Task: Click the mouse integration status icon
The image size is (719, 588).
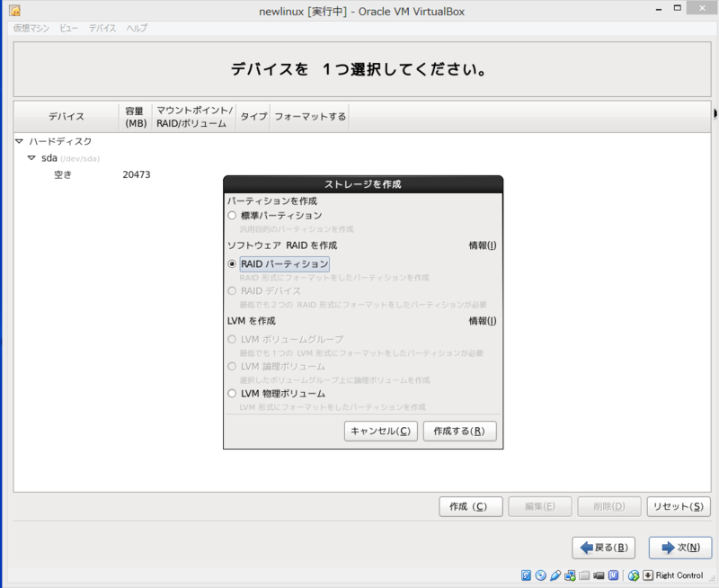Action: [634, 575]
